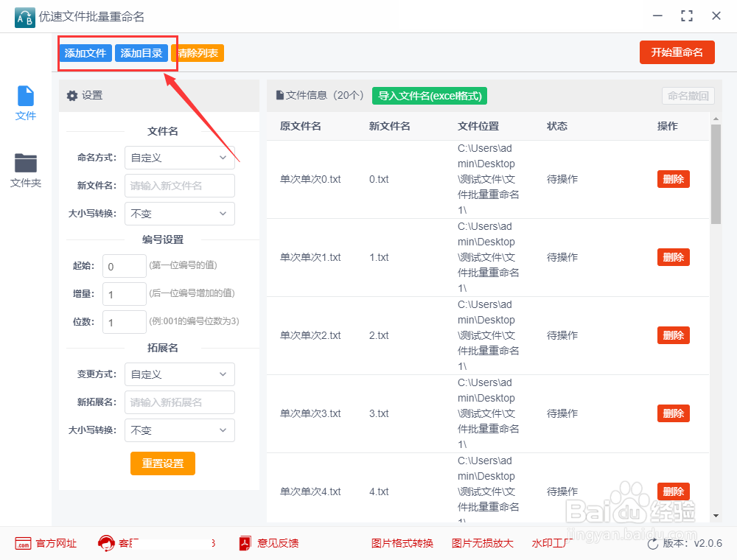
Task: Expand the 变更方式 dropdown under 拓展名
Action: (x=179, y=374)
